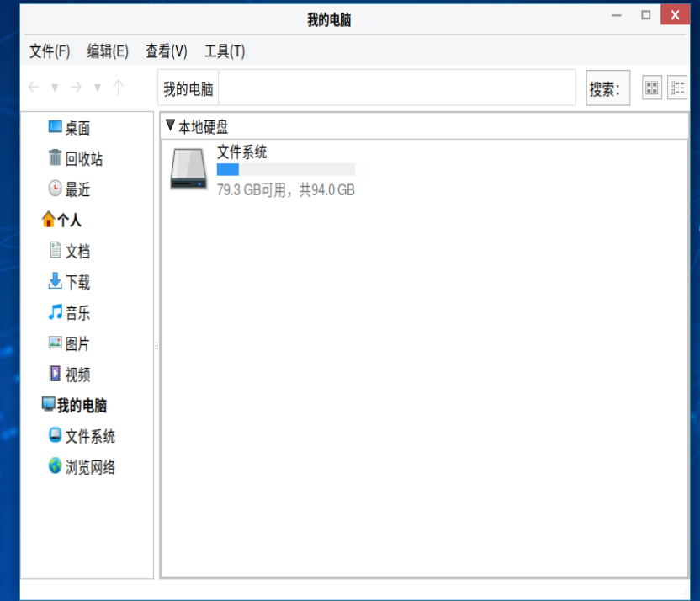The width and height of the screenshot is (700, 601).
Task: Open the back history dropdown arrow
Action: click(x=55, y=88)
